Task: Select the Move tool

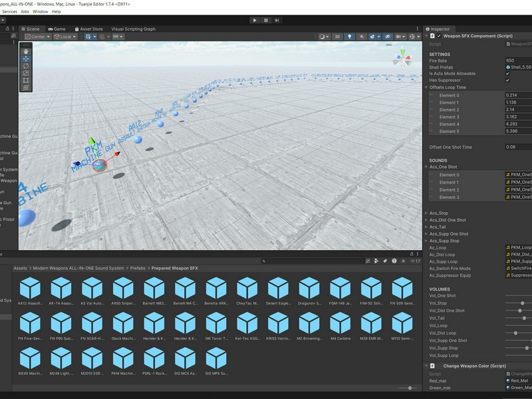Action: [x=26, y=59]
